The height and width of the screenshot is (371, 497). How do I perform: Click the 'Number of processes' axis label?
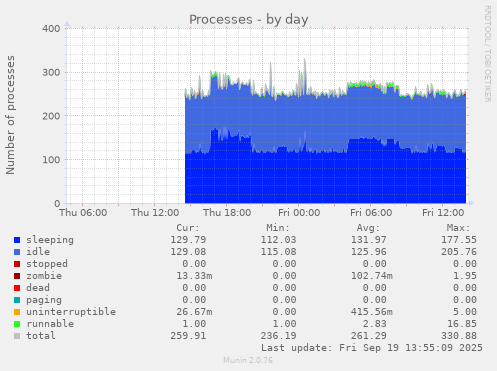coord(10,115)
